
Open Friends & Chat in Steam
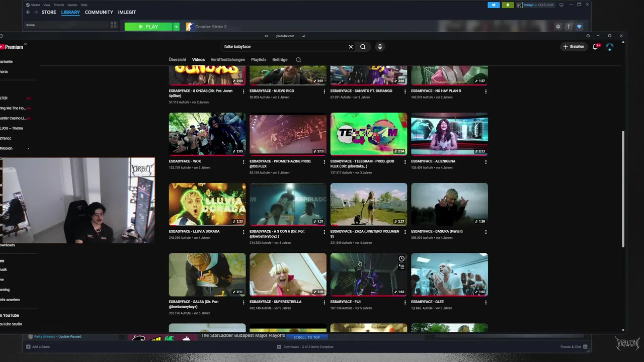click(x=574, y=347)
